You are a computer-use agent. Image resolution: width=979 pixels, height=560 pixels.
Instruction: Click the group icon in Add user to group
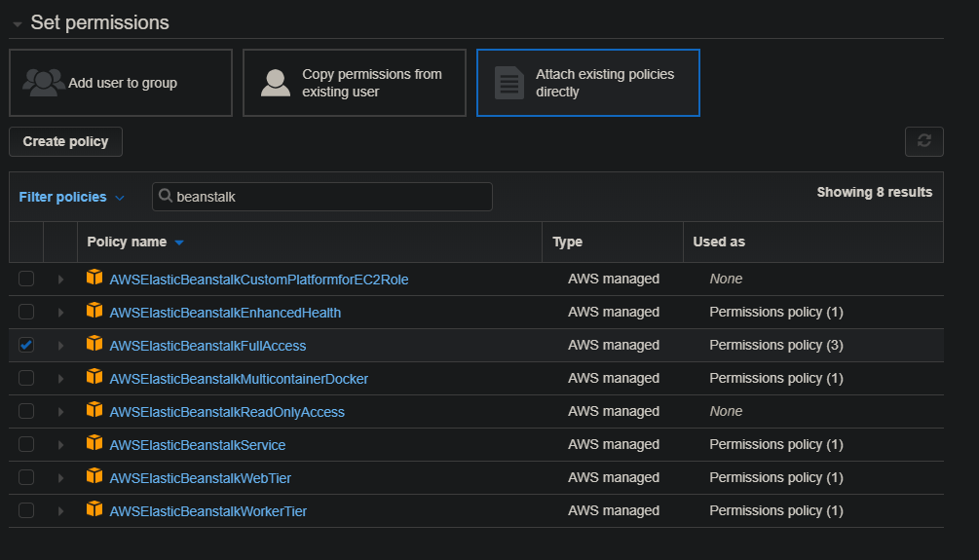pos(44,83)
